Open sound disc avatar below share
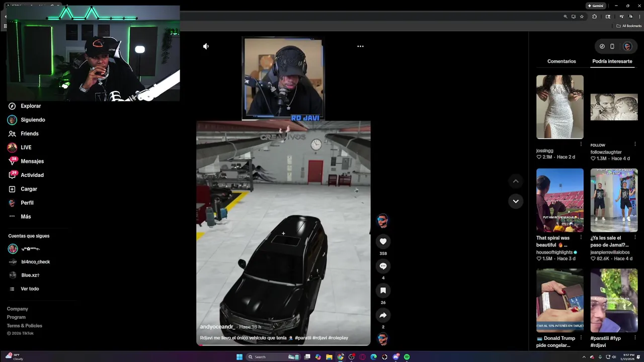 382,339
